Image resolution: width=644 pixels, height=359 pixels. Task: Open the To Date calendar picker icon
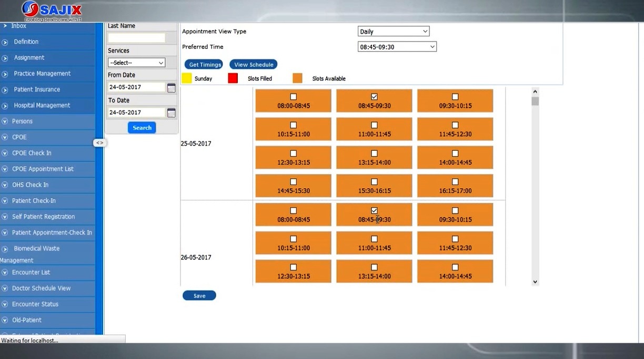[171, 113]
